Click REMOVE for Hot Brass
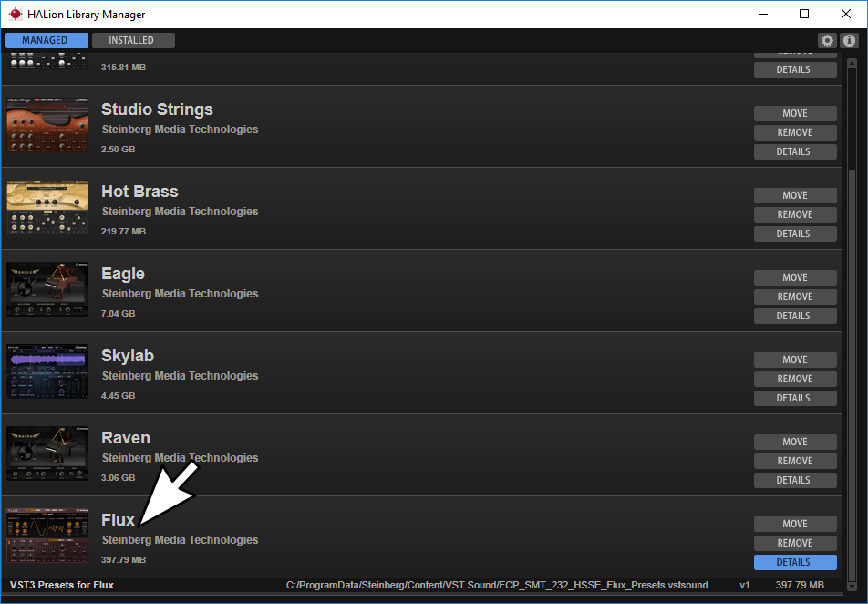Screen dimensions: 868x604 coord(795,214)
